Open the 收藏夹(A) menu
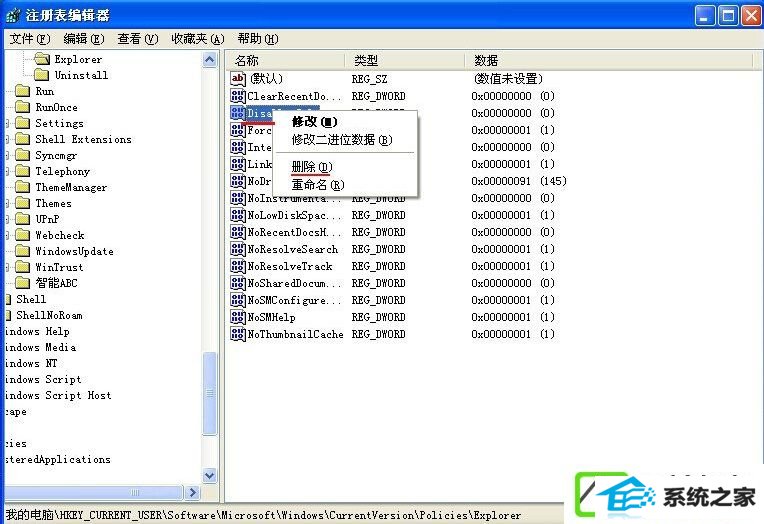Screen dimensions: 764x524 click(x=198, y=39)
